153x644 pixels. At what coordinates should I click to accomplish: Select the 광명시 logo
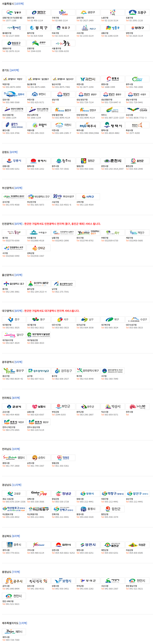coord(113,79)
